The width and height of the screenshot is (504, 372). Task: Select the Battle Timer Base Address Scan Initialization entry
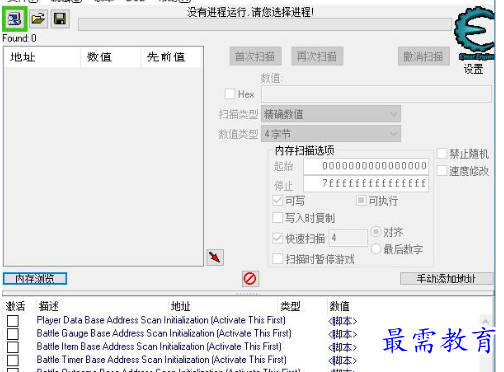coord(161,360)
